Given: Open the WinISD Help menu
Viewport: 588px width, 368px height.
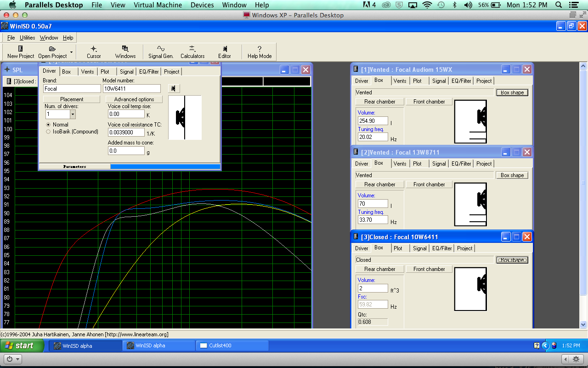Looking at the screenshot, I should click(68, 38).
